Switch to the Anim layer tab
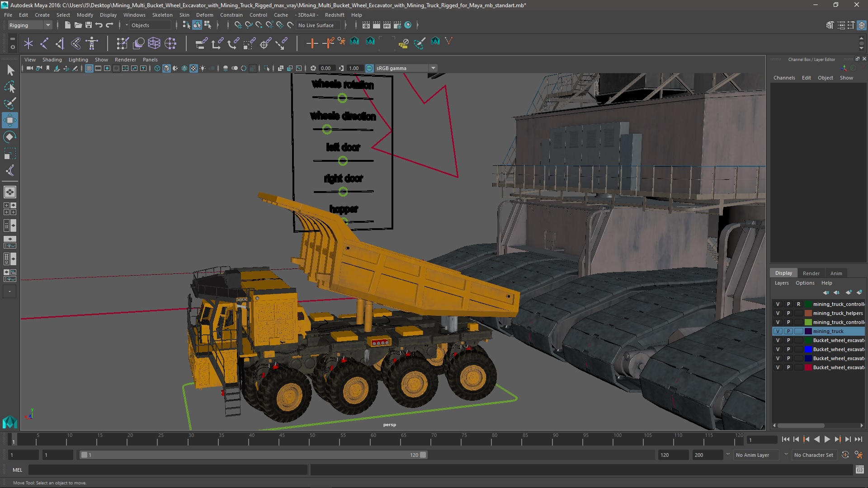Image resolution: width=868 pixels, height=488 pixels. tap(836, 273)
